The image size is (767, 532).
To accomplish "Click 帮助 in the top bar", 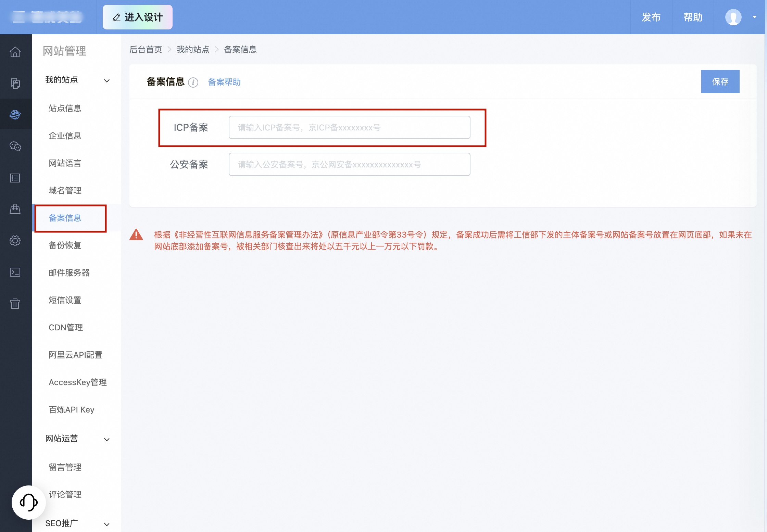I will pos(693,17).
